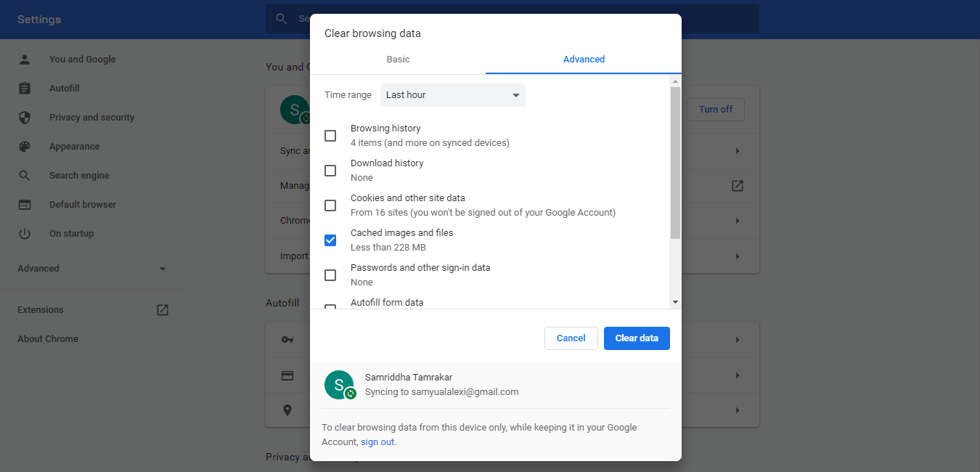
Task: Check the Download history checkbox
Action: tap(330, 171)
